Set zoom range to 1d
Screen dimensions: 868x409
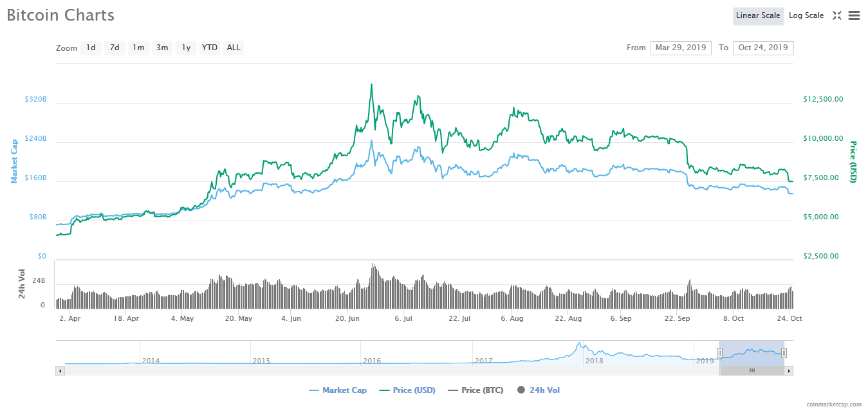point(91,48)
